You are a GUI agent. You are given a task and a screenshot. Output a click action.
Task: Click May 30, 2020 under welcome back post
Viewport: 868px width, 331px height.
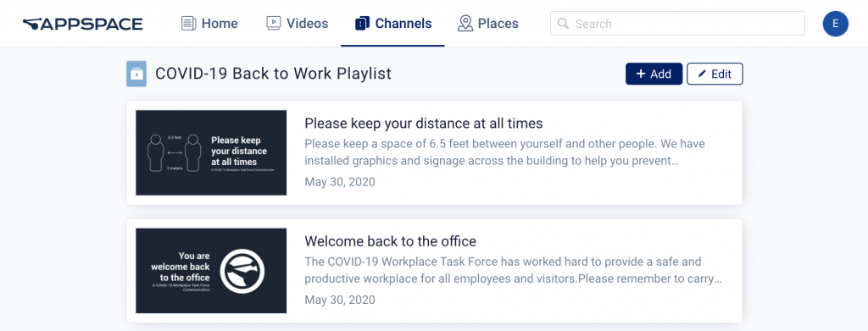coord(340,300)
